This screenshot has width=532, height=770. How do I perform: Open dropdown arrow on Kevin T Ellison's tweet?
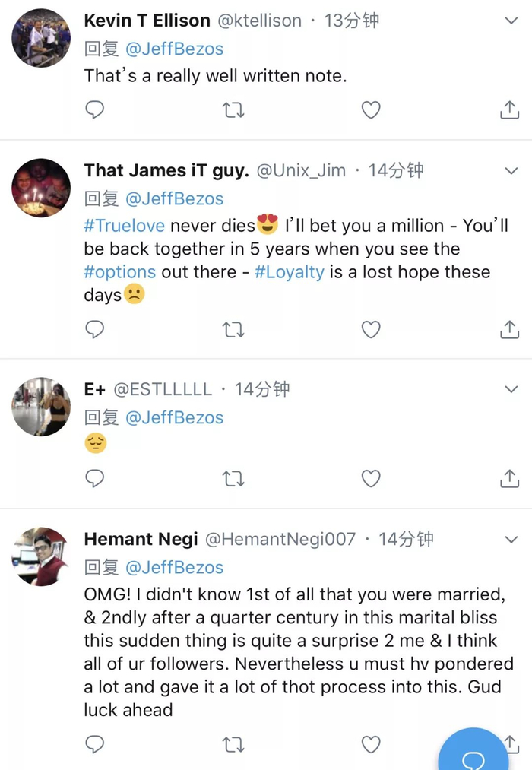511,21
